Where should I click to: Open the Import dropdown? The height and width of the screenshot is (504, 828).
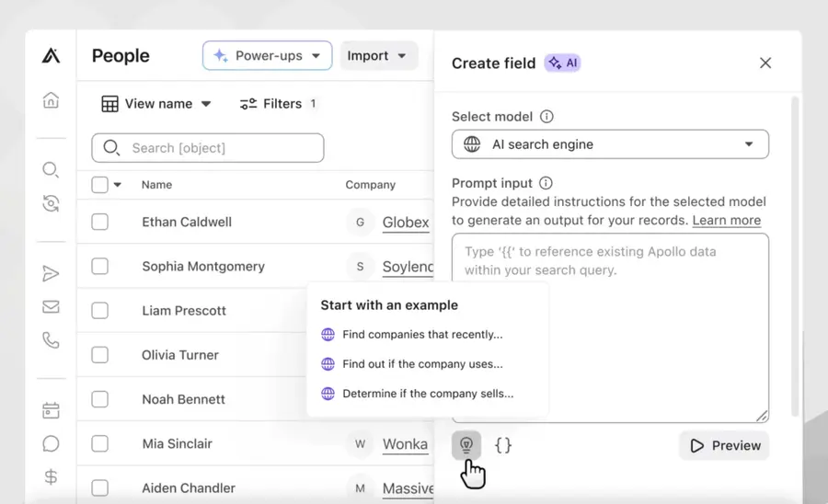378,55
